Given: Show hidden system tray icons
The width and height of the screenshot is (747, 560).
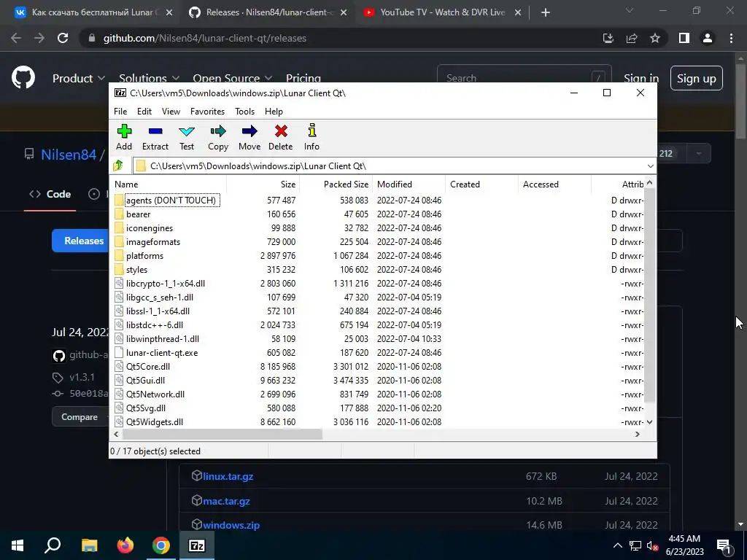Looking at the screenshot, I should pos(617,545).
